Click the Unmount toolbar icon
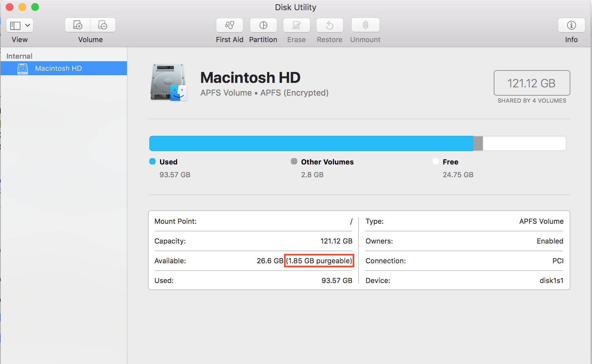This screenshot has width=592, height=364. (365, 25)
